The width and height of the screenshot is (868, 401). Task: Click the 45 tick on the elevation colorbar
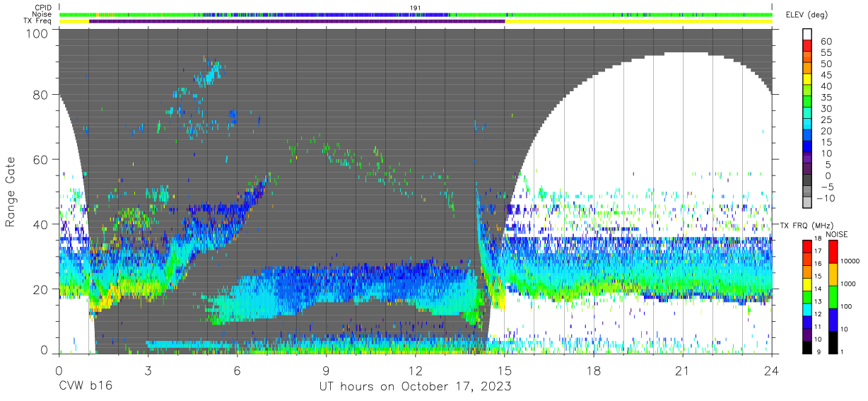pos(826,75)
